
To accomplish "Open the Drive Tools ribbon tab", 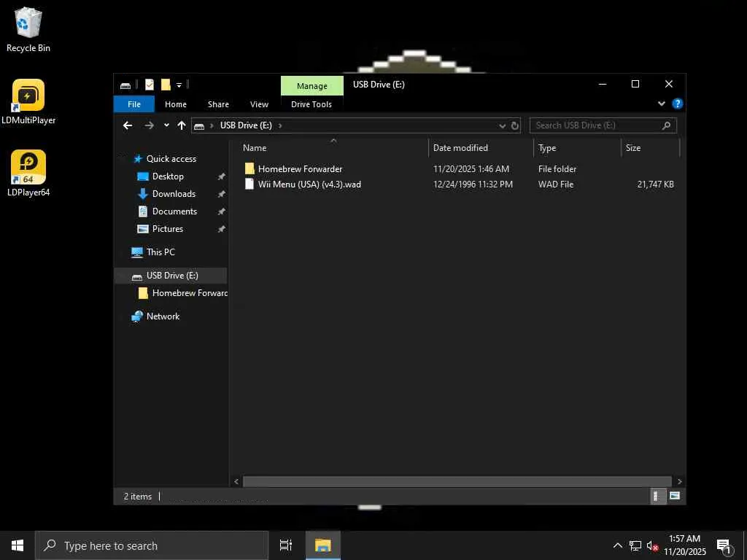I will click(x=311, y=104).
